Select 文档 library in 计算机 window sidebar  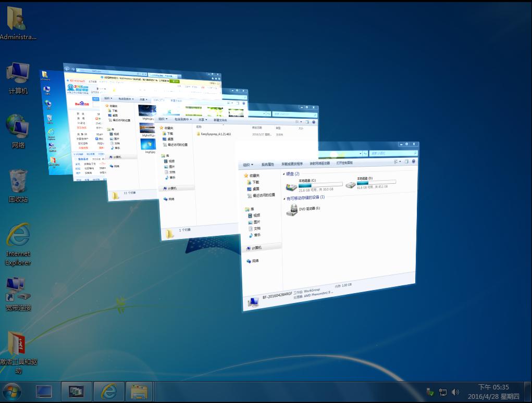pyautogui.click(x=254, y=229)
